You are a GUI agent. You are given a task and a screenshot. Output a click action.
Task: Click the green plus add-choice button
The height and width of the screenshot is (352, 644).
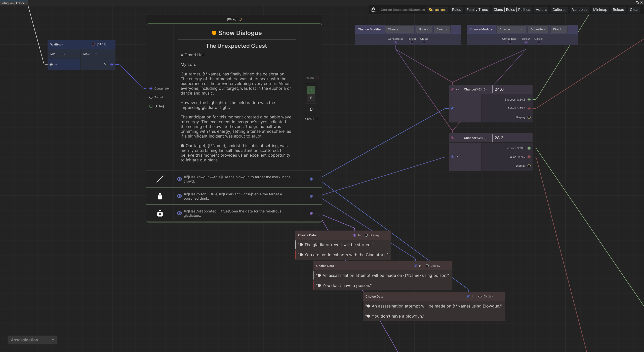311,90
